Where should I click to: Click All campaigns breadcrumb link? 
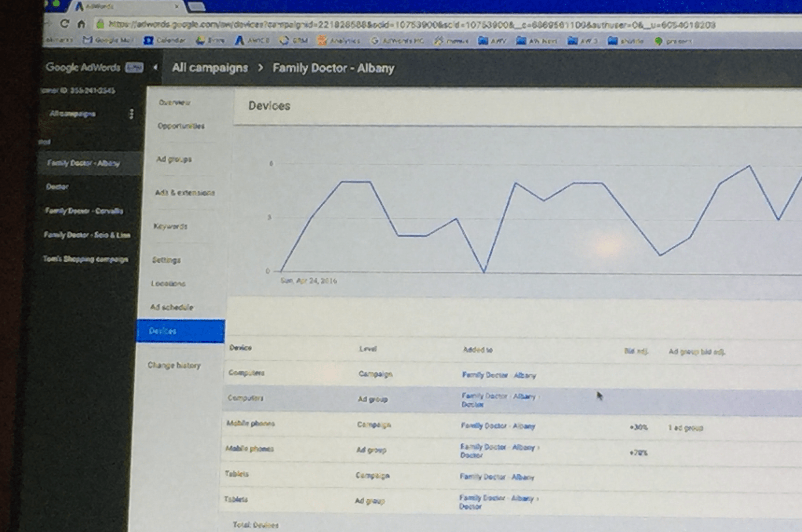tap(210, 68)
